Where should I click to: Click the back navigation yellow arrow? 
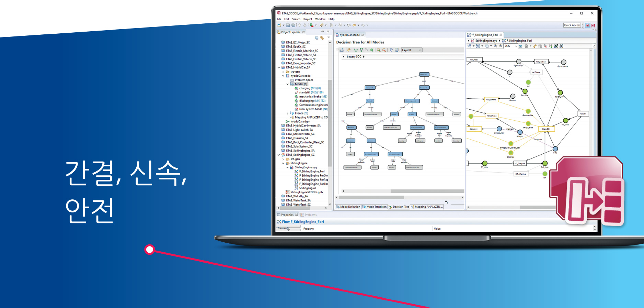coord(354,25)
